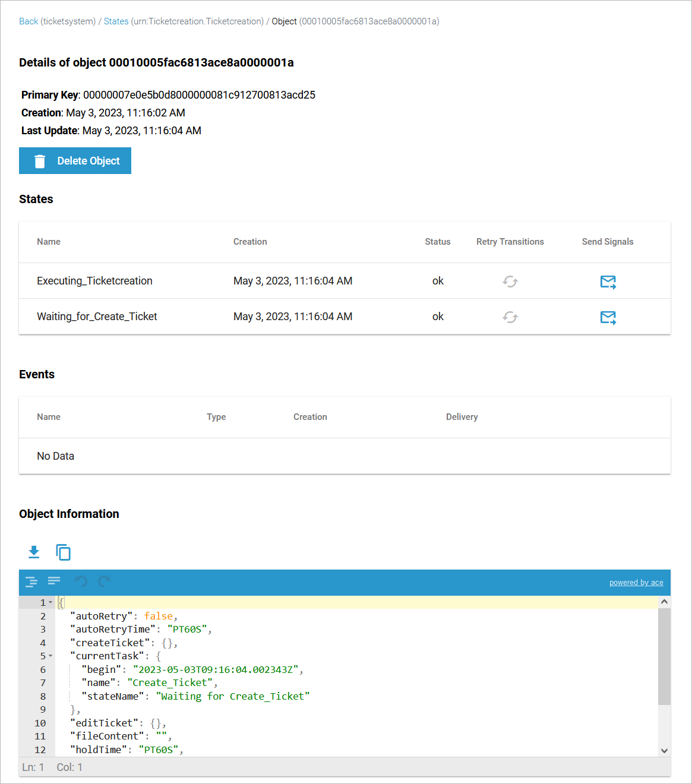692x784 pixels.
Task: Open the Back ticketsystem breadcrumb link
Action: pyautogui.click(x=27, y=21)
